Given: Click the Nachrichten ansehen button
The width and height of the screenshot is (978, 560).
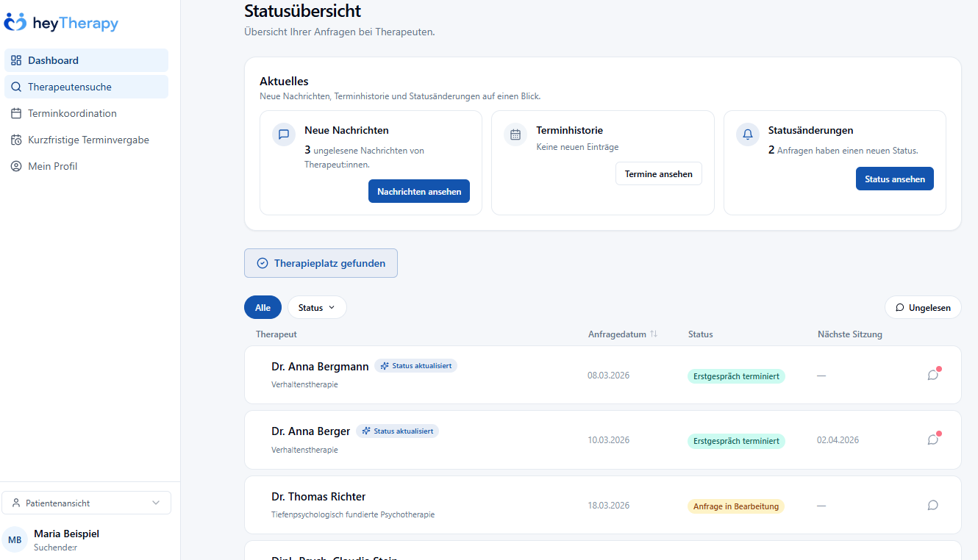Looking at the screenshot, I should pos(419,191).
